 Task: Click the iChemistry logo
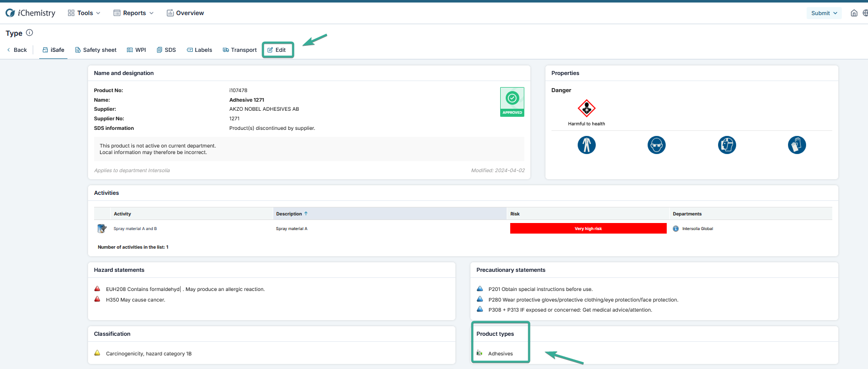pos(30,13)
